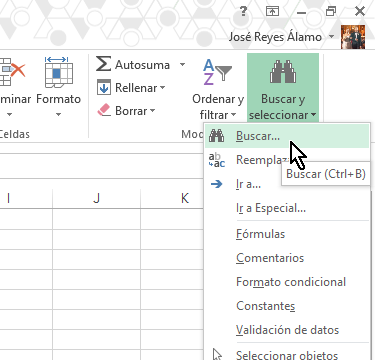Open the Rellenar dropdown arrow

click(162, 88)
